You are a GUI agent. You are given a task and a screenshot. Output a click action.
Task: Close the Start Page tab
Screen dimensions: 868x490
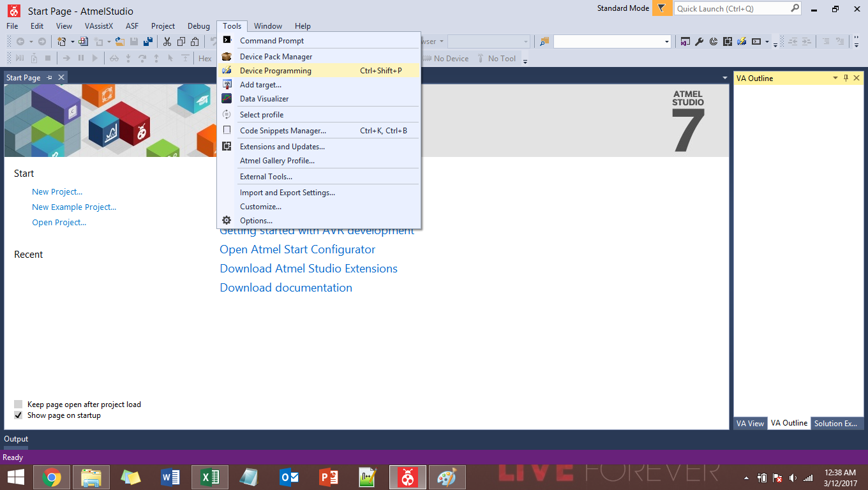point(61,77)
